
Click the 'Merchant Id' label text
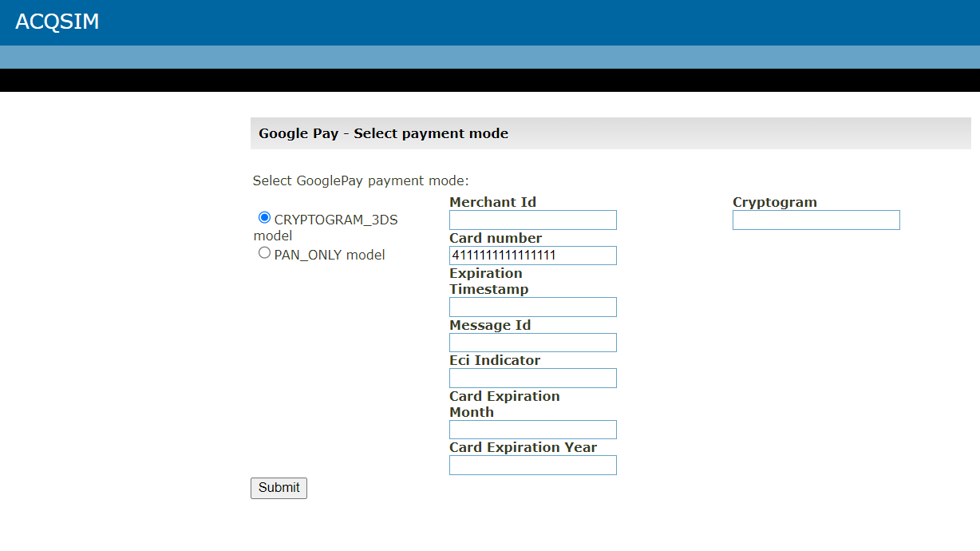point(492,202)
